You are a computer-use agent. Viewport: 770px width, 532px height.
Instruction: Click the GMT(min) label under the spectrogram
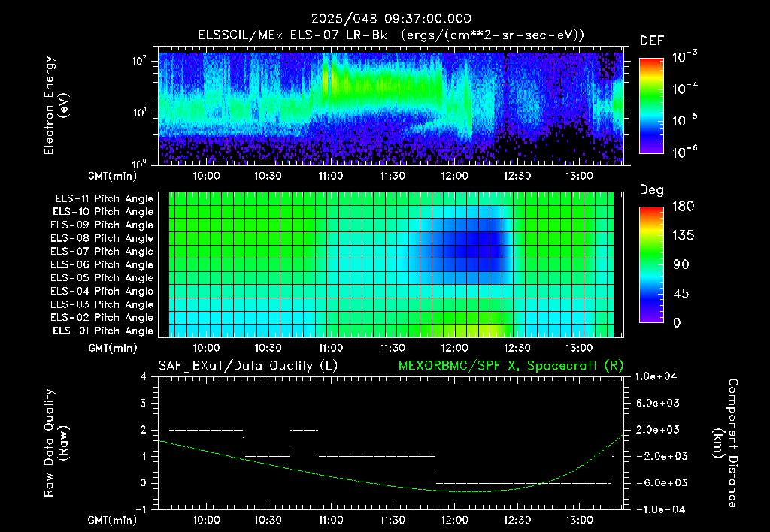pyautogui.click(x=113, y=176)
